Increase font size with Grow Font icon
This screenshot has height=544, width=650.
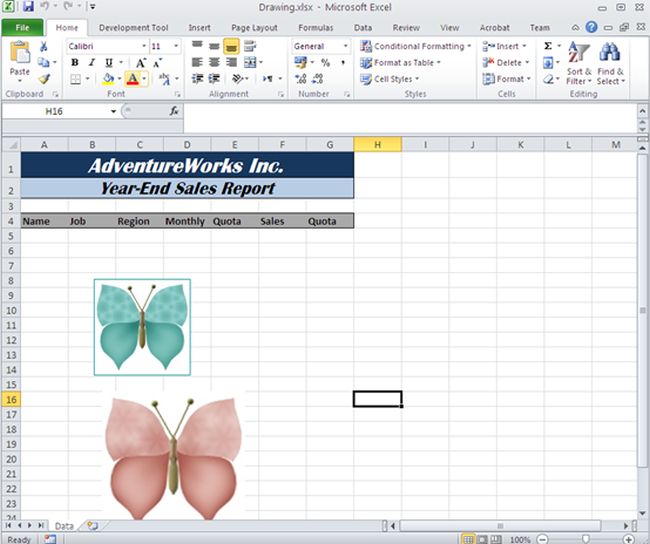(x=141, y=63)
